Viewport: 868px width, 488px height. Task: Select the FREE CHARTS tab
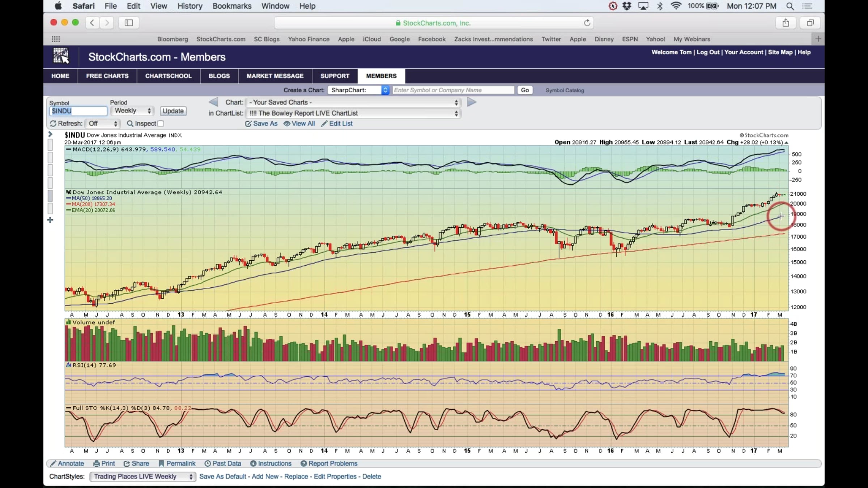tap(107, 76)
